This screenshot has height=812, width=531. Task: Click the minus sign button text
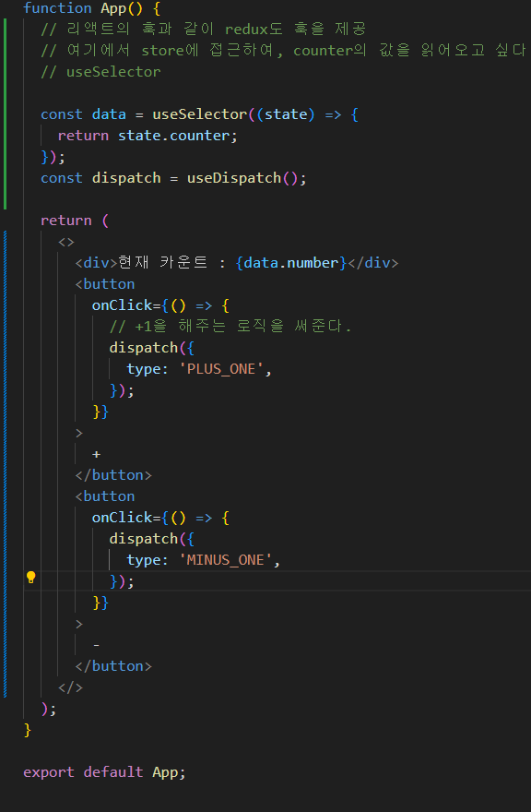click(96, 646)
